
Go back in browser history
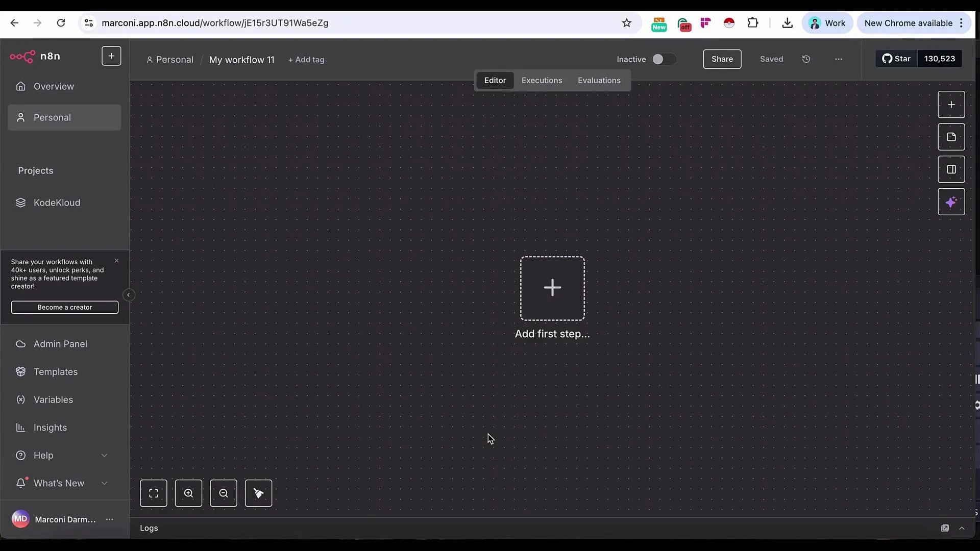pos(14,23)
